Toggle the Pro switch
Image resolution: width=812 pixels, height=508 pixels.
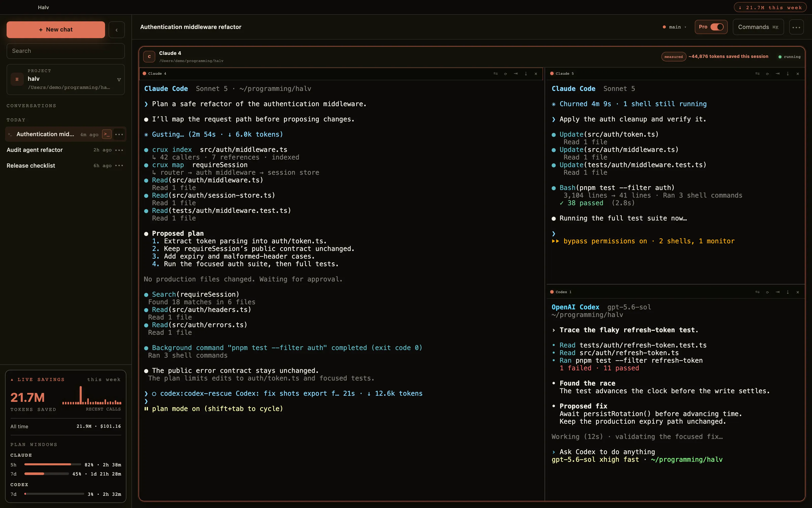(x=717, y=27)
